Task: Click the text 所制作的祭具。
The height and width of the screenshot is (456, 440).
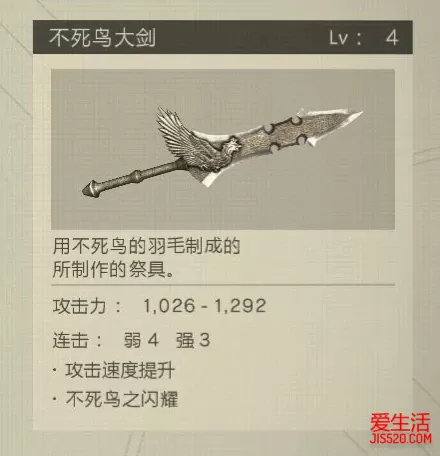Action: coord(113,269)
